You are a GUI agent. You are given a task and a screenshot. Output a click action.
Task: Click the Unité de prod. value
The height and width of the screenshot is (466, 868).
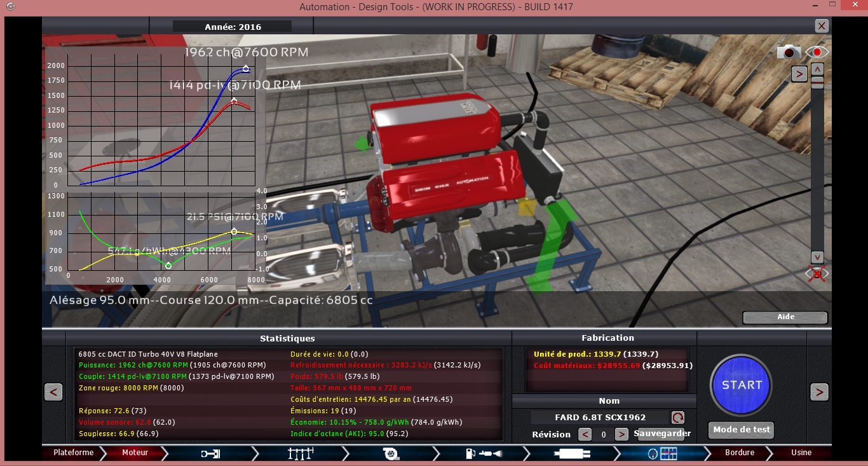point(596,354)
